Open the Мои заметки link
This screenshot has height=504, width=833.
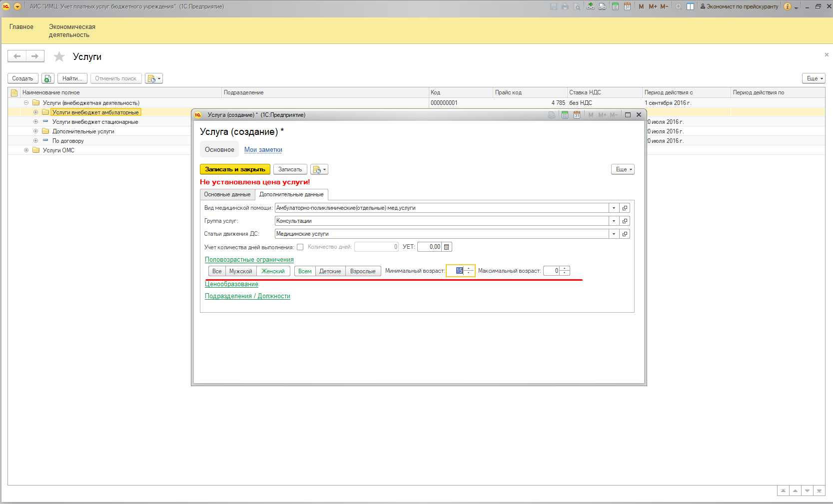point(263,150)
